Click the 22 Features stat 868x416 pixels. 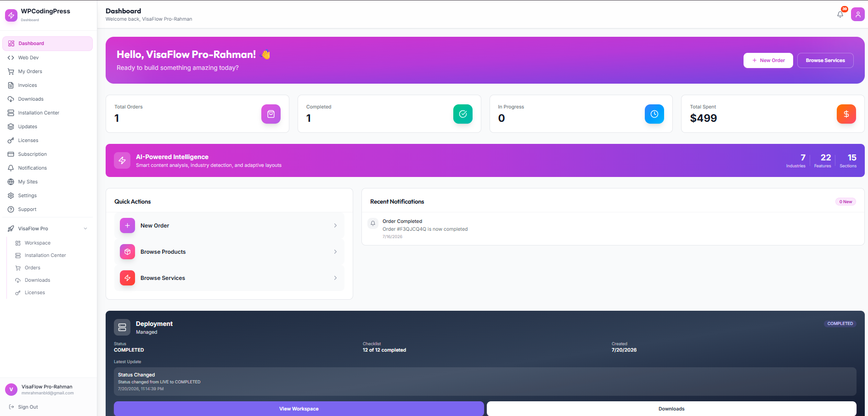tap(823, 160)
